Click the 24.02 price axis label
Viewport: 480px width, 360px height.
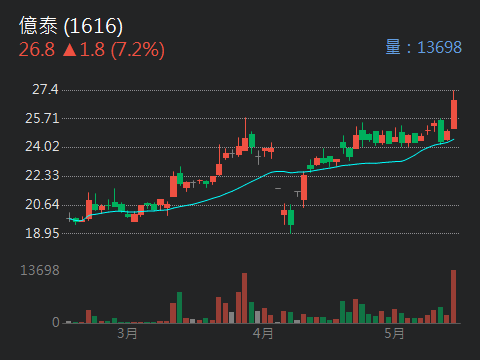point(42,147)
